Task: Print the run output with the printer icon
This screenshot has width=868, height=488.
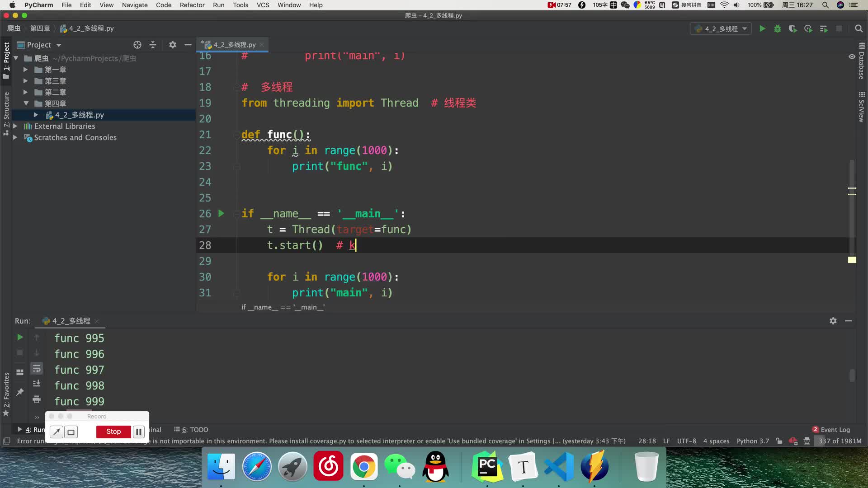Action: 37,399
